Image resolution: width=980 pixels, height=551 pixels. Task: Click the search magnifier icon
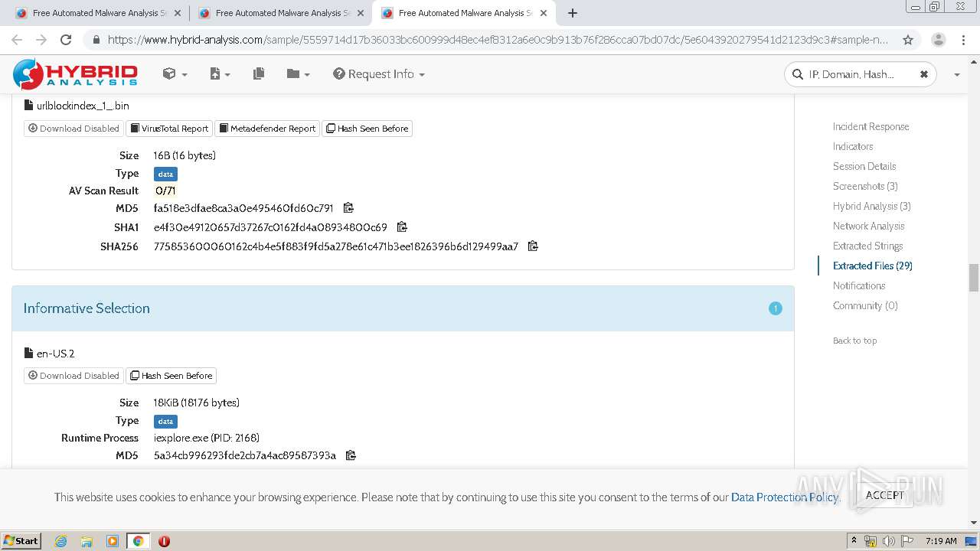click(x=799, y=74)
